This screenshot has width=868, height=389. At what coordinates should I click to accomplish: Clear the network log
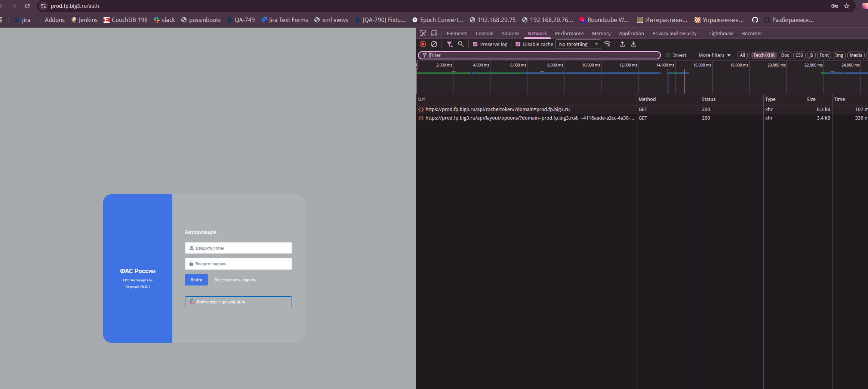click(434, 44)
